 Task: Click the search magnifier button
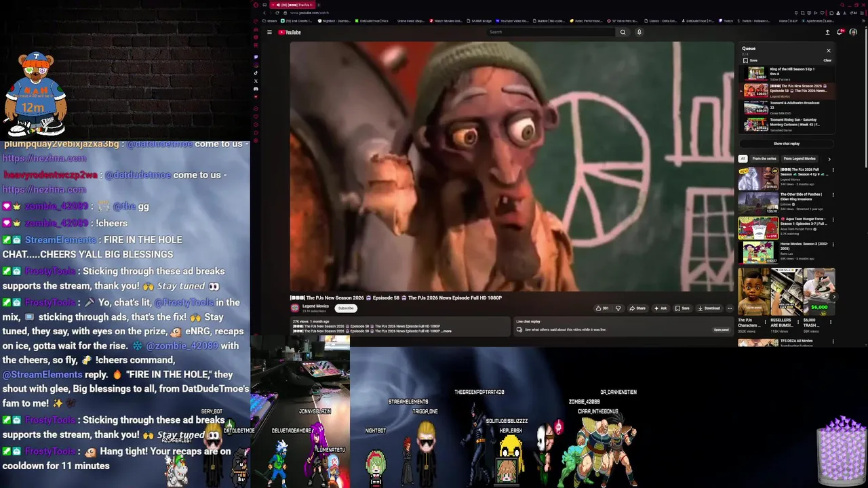[623, 32]
